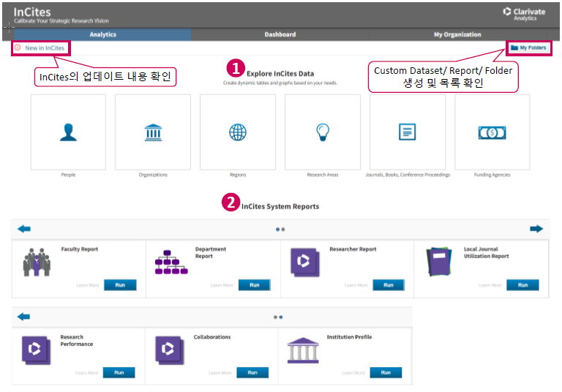Viewport: 562px width, 392px height.
Task: Switch to the Analytics tab
Action: click(x=103, y=34)
